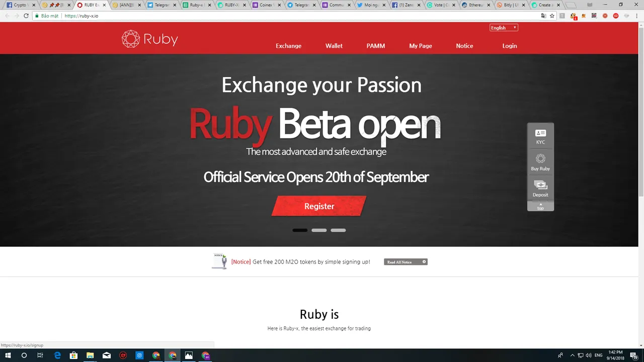Click the volume icon in the system tray
Screen dimensions: 644x362
(589, 355)
